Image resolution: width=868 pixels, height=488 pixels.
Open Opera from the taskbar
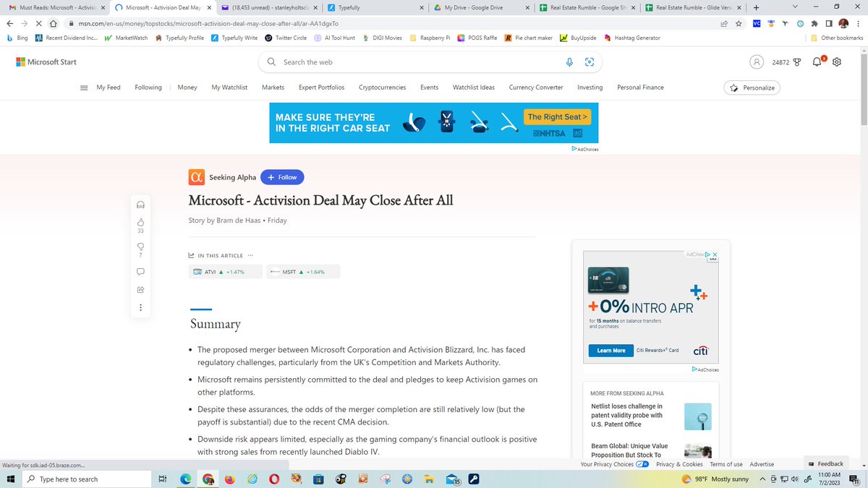(274, 479)
